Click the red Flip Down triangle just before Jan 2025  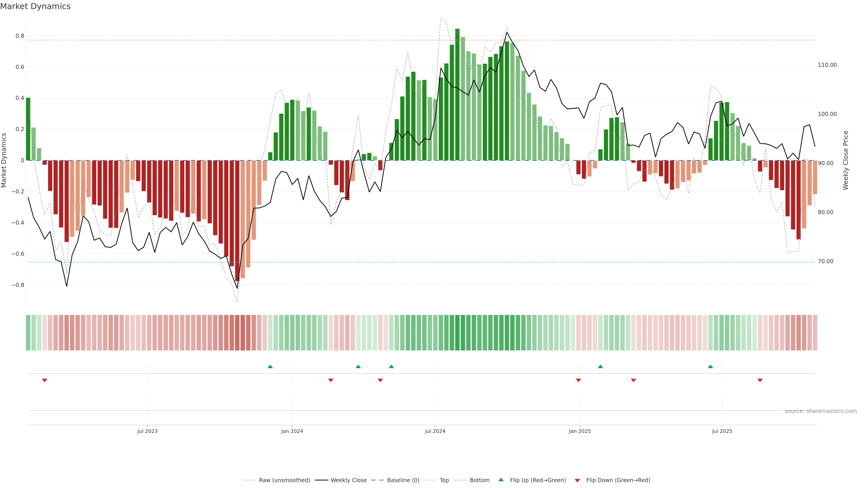578,380
